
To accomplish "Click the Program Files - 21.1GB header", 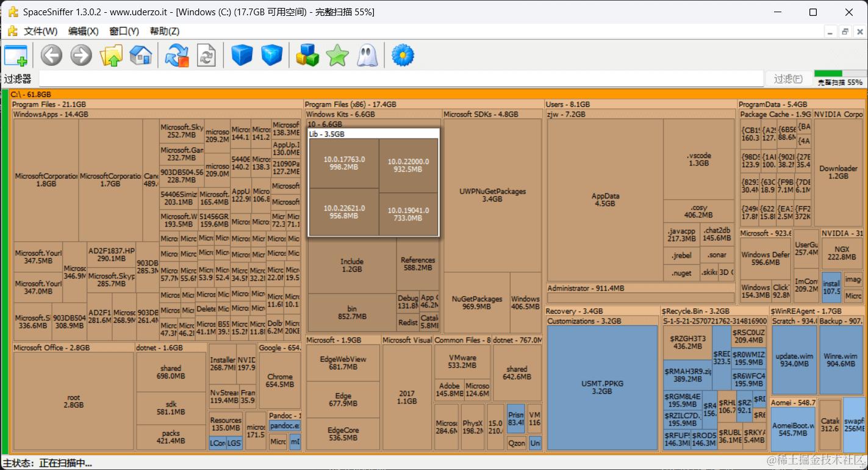I will pos(156,104).
